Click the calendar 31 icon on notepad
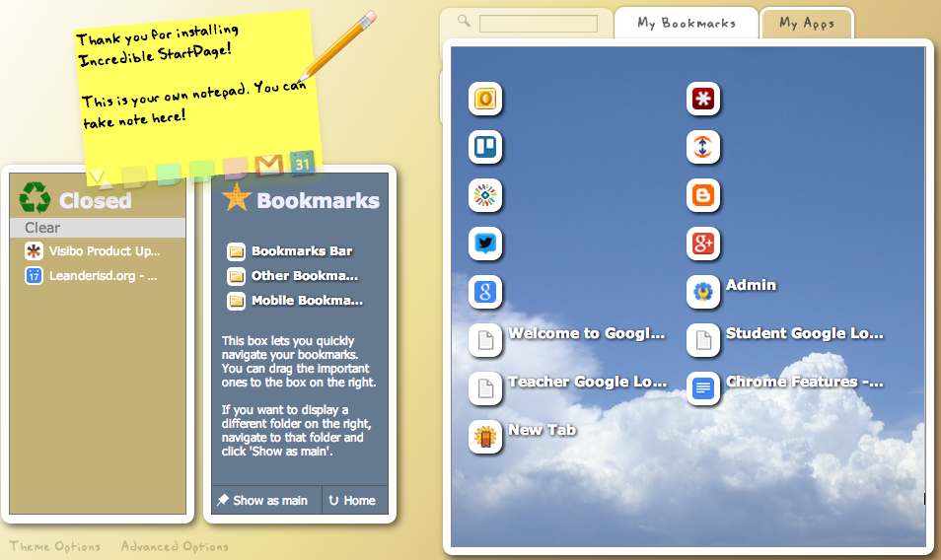This screenshot has height=560, width=941. [302, 162]
